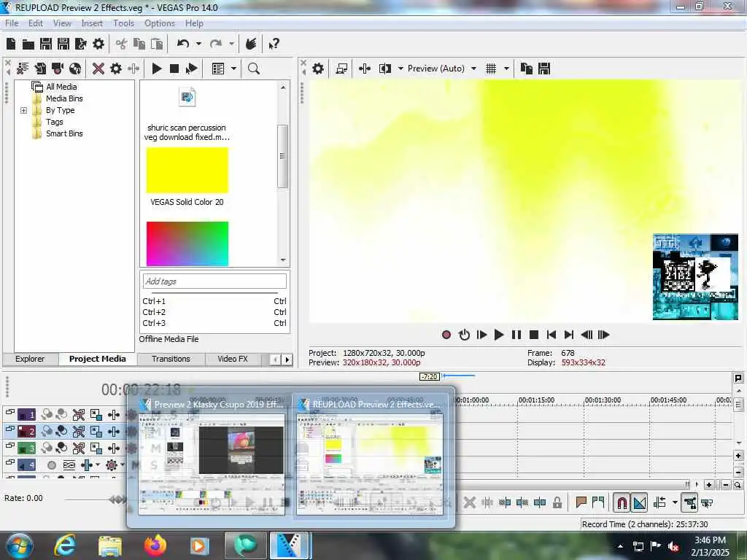This screenshot has height=560, width=747.
Task: Click the playback Rate slider
Action: [x=117, y=499]
